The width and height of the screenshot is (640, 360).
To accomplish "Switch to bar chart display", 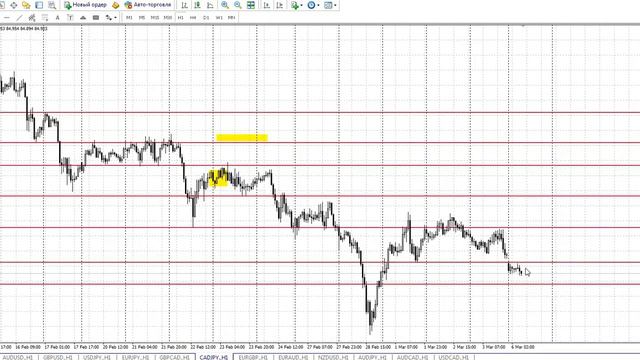I will point(184,5).
